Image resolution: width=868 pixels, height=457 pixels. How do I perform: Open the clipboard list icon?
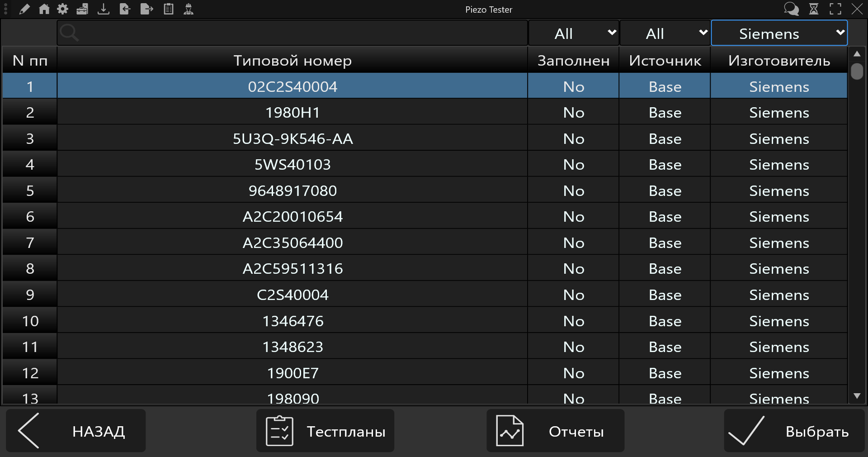169,9
